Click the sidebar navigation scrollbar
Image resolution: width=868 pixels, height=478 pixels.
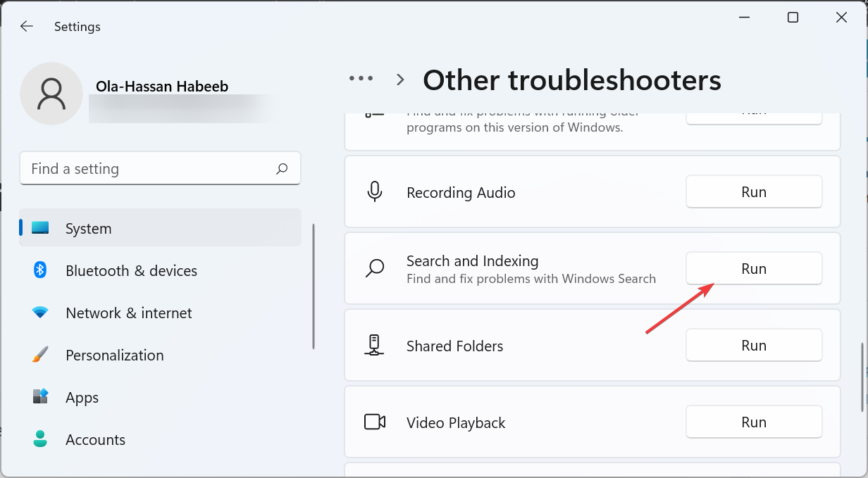314,287
